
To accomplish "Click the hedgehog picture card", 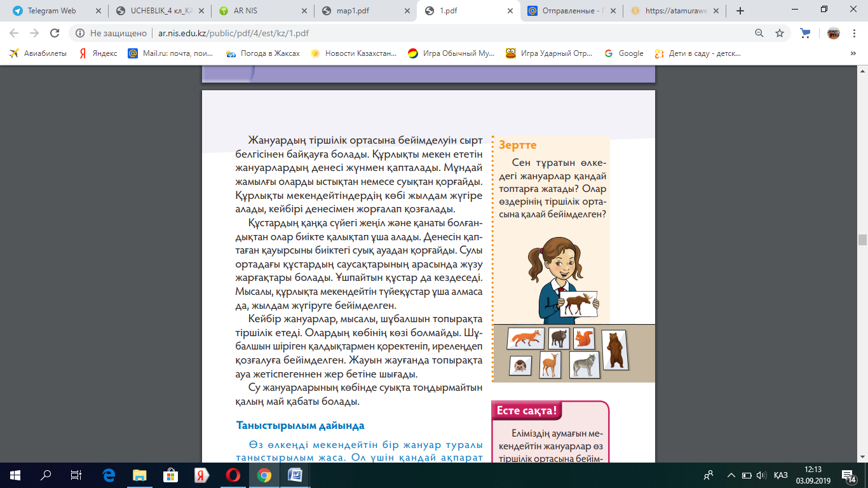I will pos(520,365).
